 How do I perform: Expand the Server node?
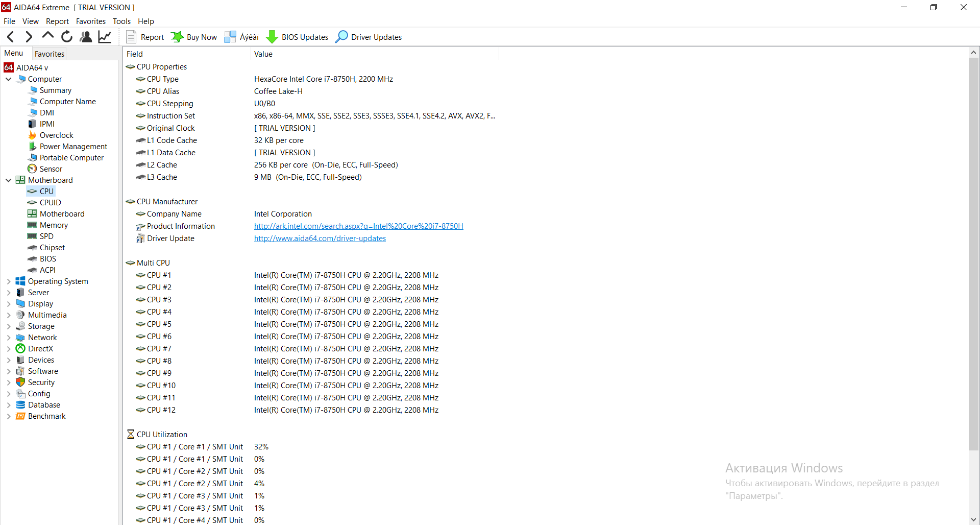point(9,293)
